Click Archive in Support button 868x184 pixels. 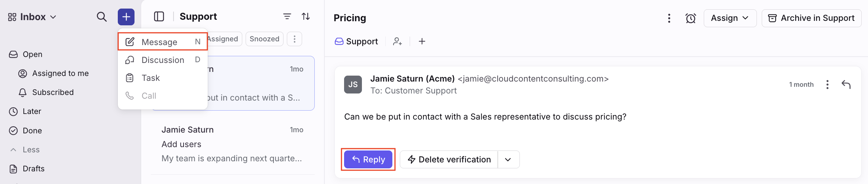click(x=811, y=18)
